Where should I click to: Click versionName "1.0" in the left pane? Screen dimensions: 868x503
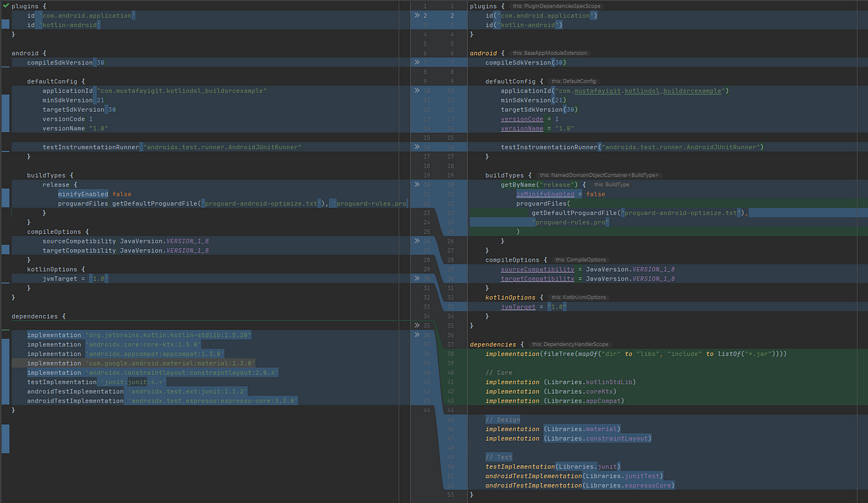[x=75, y=128]
